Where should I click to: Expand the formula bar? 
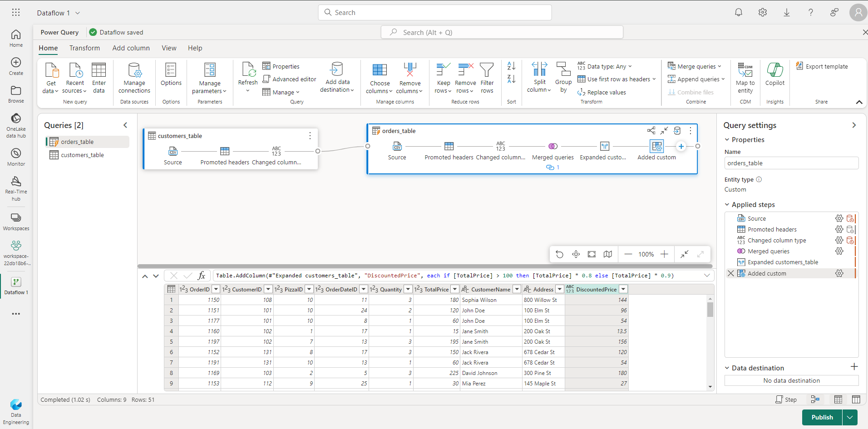pos(707,276)
